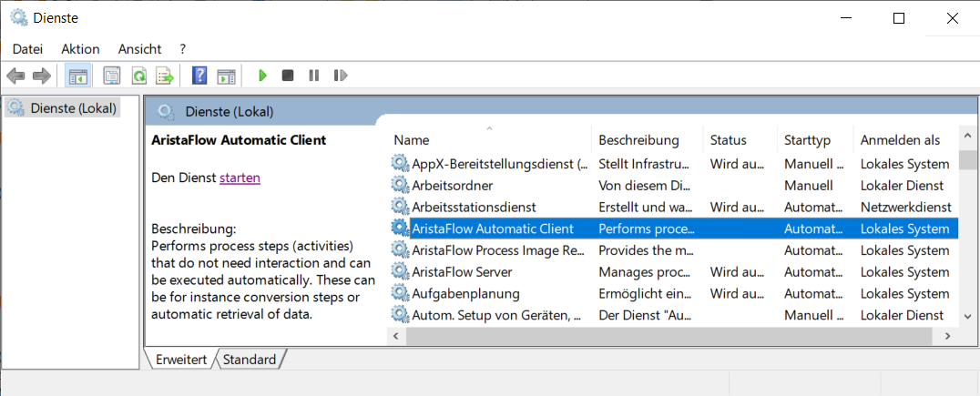Open the Properties toolbar icon

tap(112, 76)
